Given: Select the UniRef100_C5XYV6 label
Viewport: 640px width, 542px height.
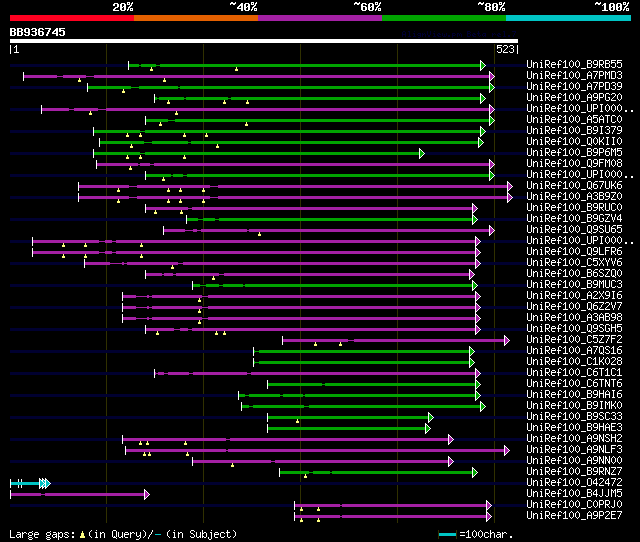Looking at the screenshot, I should pyautogui.click(x=574, y=263).
